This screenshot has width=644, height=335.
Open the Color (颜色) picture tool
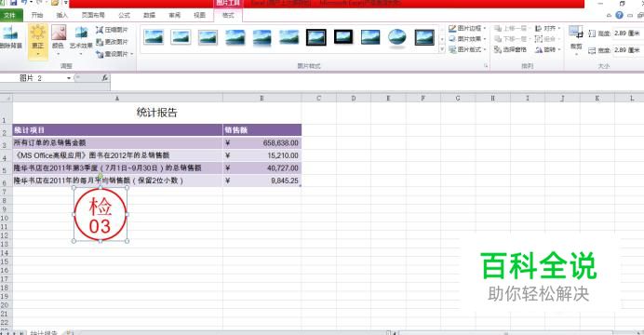pyautogui.click(x=59, y=40)
